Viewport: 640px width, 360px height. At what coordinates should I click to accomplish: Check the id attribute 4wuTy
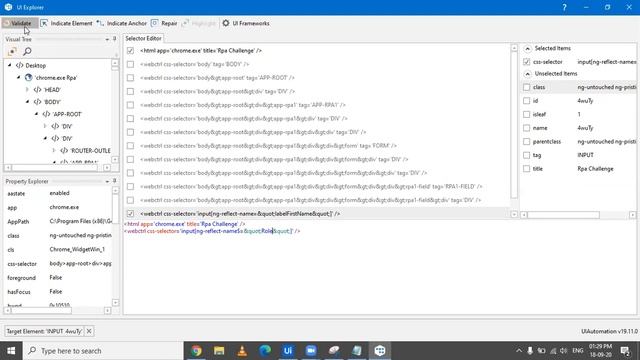pyautogui.click(x=527, y=101)
